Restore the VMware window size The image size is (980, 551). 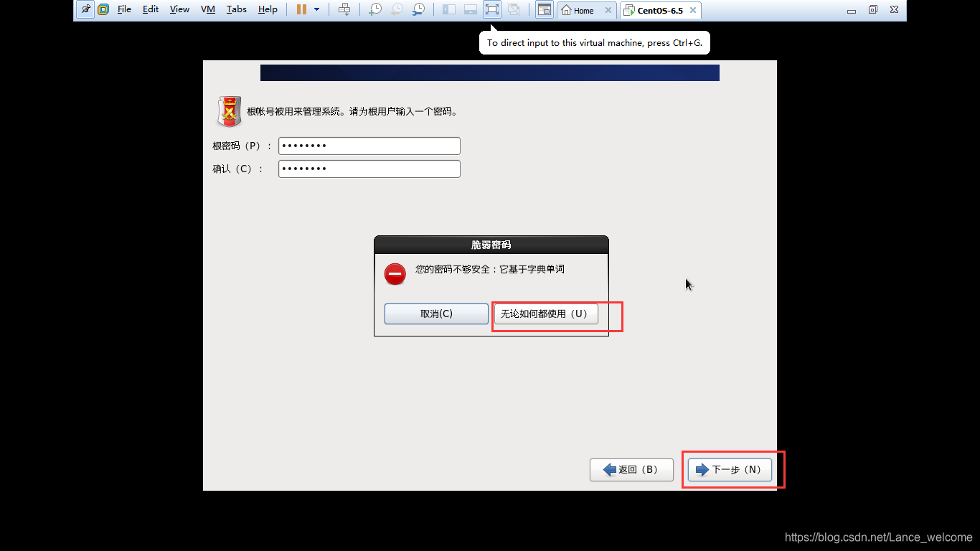873,10
